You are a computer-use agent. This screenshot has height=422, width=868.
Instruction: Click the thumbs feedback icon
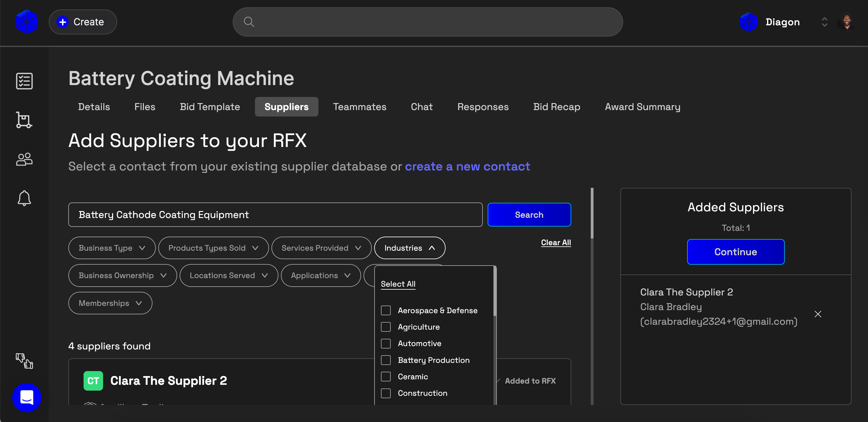point(24,361)
